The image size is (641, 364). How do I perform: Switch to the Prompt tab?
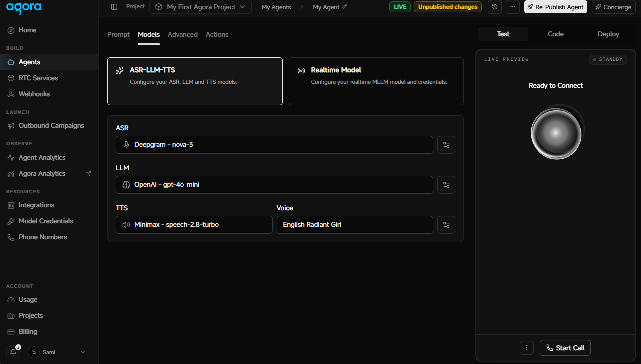pyautogui.click(x=118, y=34)
